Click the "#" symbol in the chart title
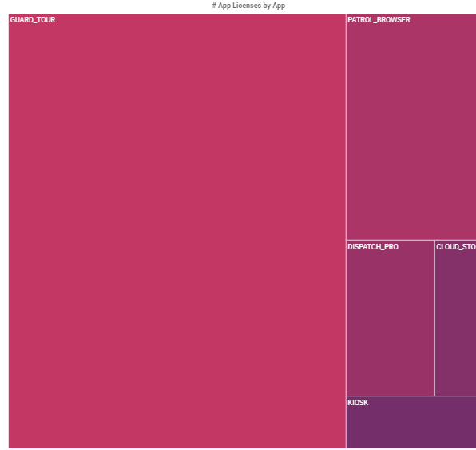 click(x=214, y=6)
